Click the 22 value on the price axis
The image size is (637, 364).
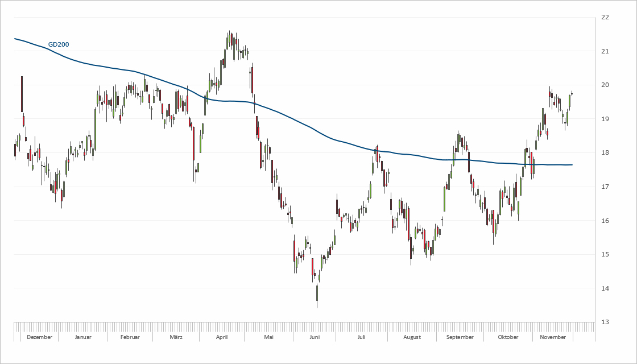coord(605,18)
